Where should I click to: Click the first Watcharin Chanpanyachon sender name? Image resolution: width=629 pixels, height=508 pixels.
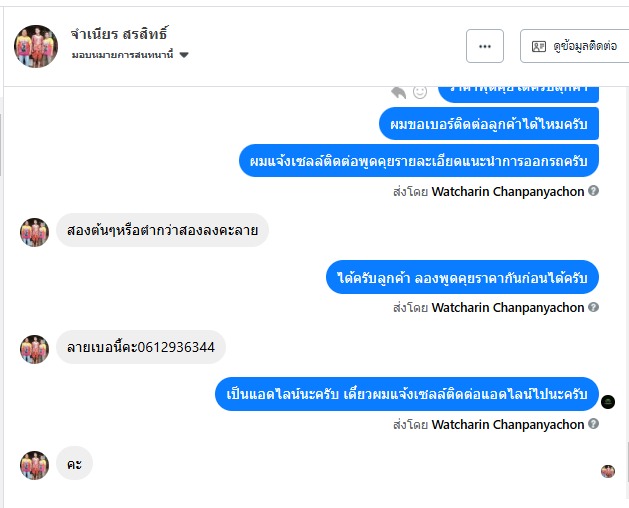(507, 191)
